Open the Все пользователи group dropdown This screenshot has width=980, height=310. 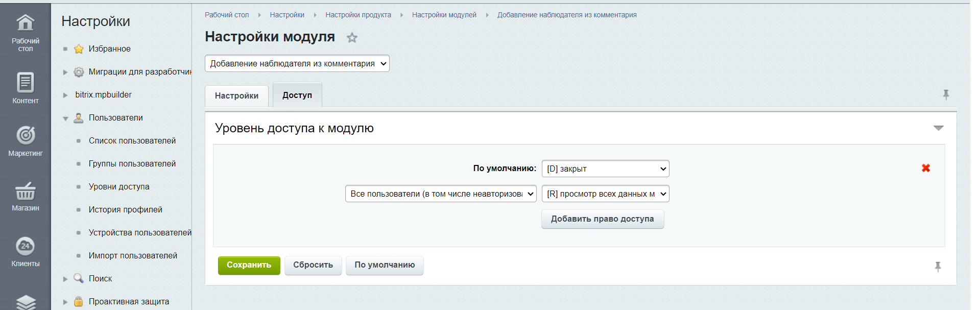[x=441, y=194]
